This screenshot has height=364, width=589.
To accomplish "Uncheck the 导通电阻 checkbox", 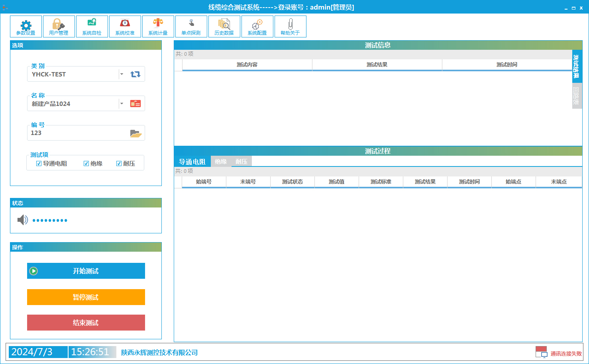I will click(39, 164).
